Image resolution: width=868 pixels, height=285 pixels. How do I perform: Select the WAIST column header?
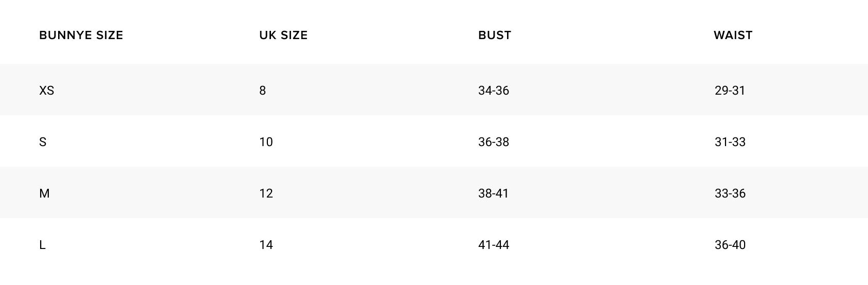(x=733, y=35)
